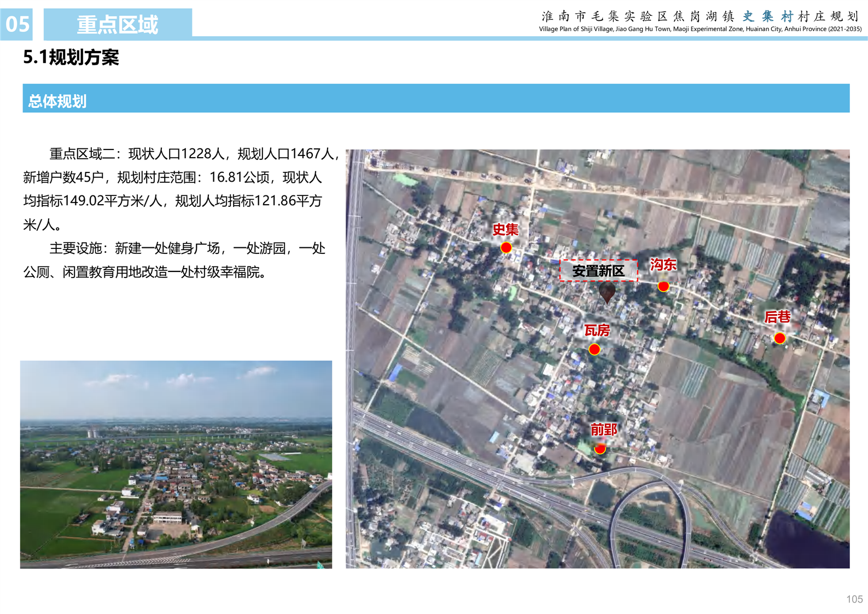Click the 史集 red map label
The width and height of the screenshot is (868, 614).
(505, 230)
